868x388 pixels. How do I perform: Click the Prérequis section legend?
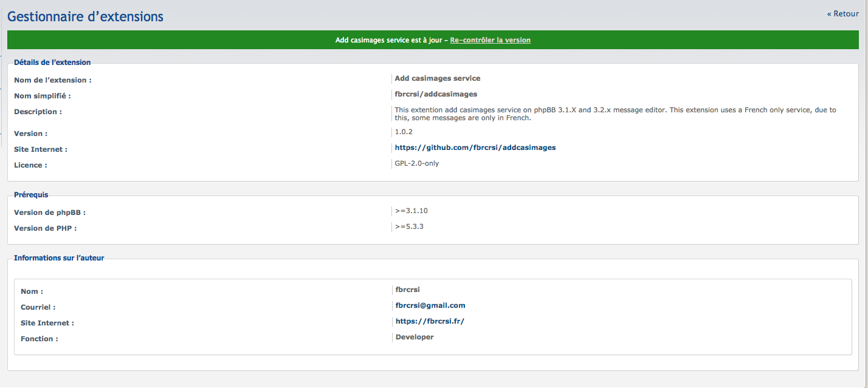click(x=31, y=195)
